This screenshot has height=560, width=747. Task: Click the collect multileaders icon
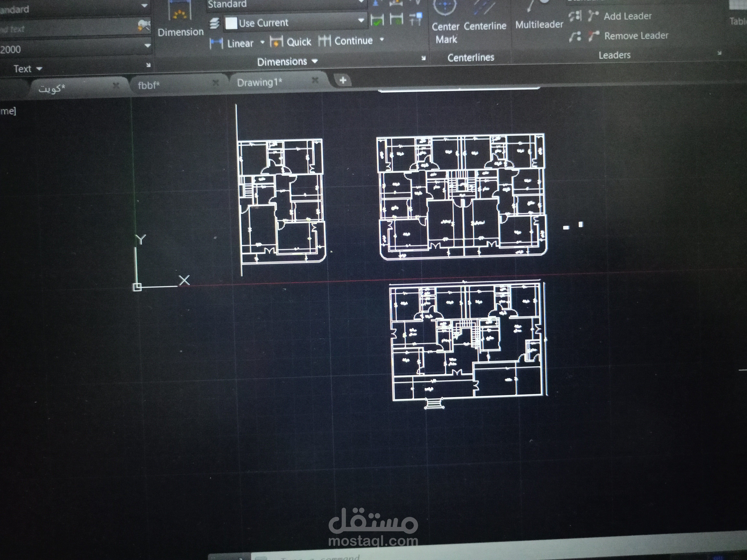click(x=575, y=36)
